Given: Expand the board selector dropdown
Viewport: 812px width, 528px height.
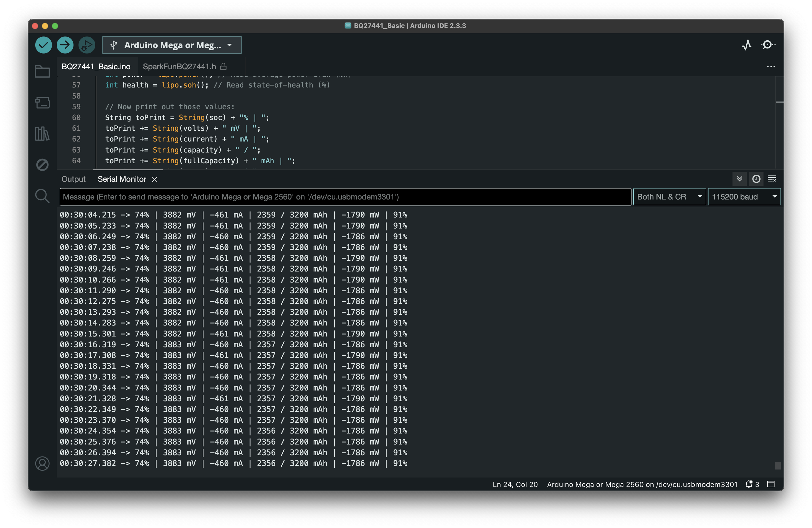Looking at the screenshot, I should pos(171,45).
